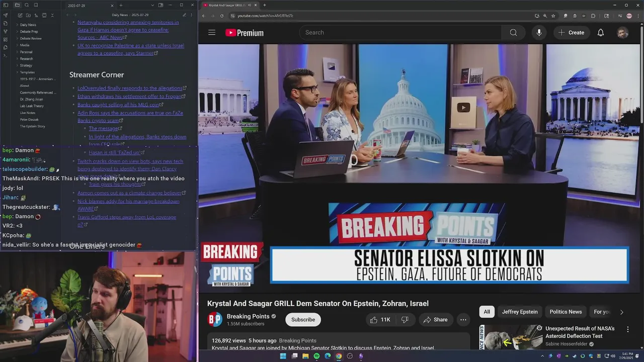Open the YouTube hamburger guide menu

point(212,33)
